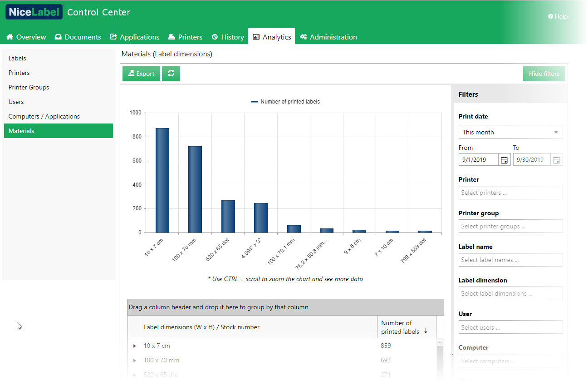Click the From date field
The width and height of the screenshot is (588, 381).
[x=479, y=159]
